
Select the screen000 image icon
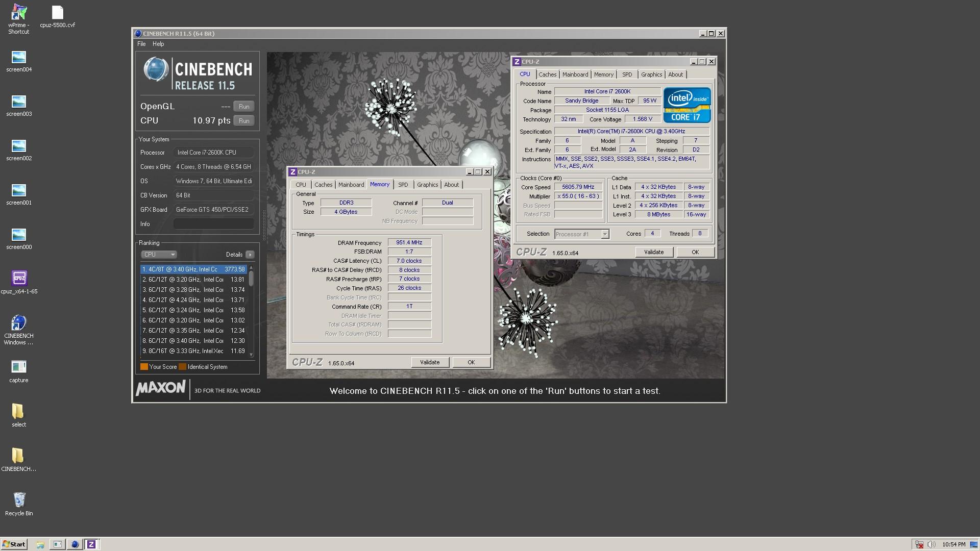pos(19,239)
